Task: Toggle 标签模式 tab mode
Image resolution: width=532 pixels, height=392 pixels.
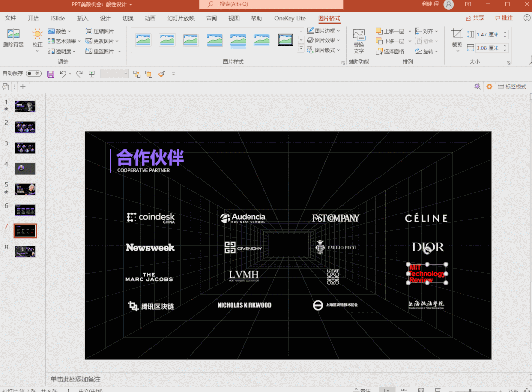Action: pyautogui.click(x=512, y=87)
